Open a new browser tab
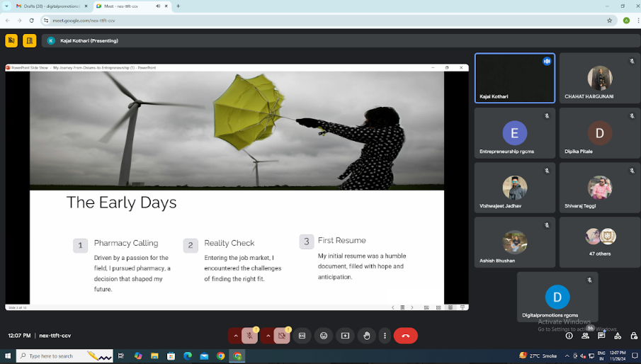 [x=178, y=6]
